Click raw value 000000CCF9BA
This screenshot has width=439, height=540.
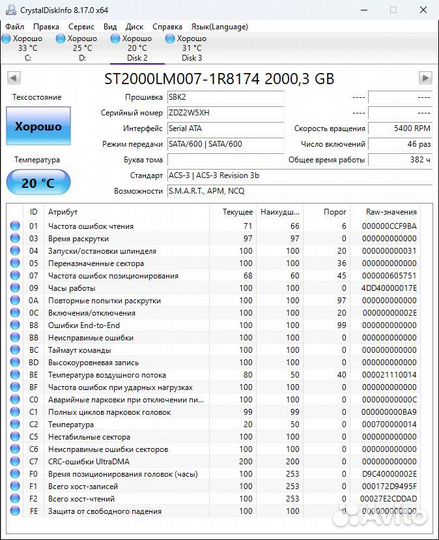(x=389, y=226)
